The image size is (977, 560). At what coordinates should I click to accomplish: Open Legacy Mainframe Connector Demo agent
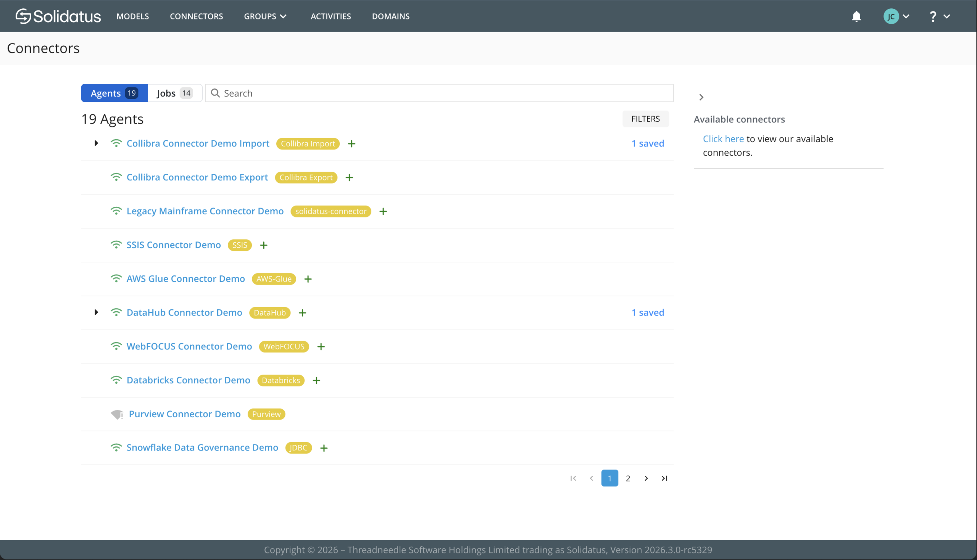(205, 211)
